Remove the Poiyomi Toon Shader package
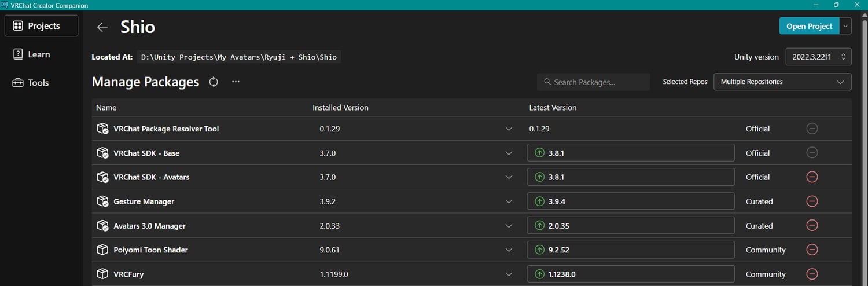The width and height of the screenshot is (868, 286). 812,250
